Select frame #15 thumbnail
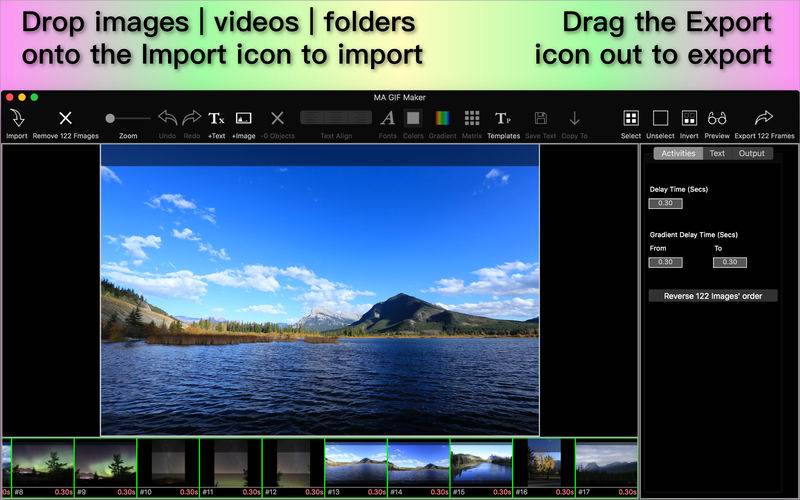 click(x=481, y=467)
